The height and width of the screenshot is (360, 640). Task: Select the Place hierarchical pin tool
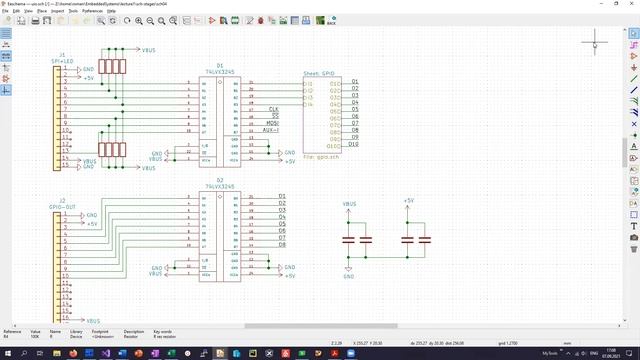(634, 203)
